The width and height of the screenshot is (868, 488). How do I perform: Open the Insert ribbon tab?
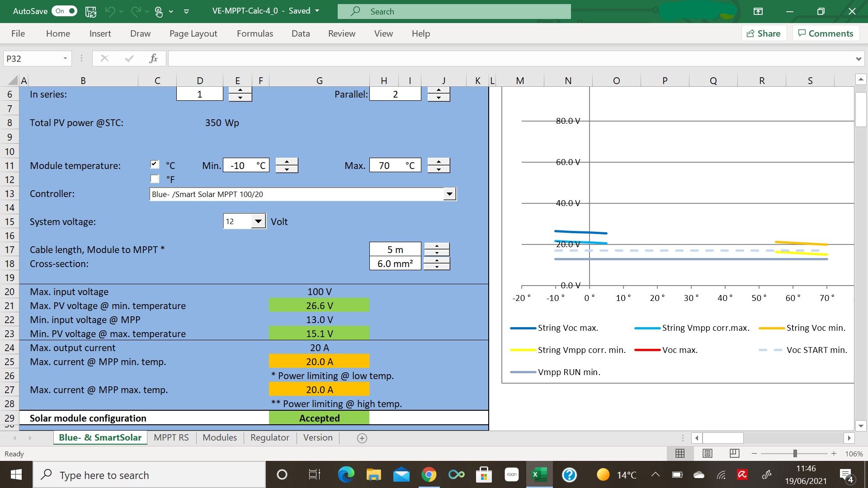pos(100,33)
